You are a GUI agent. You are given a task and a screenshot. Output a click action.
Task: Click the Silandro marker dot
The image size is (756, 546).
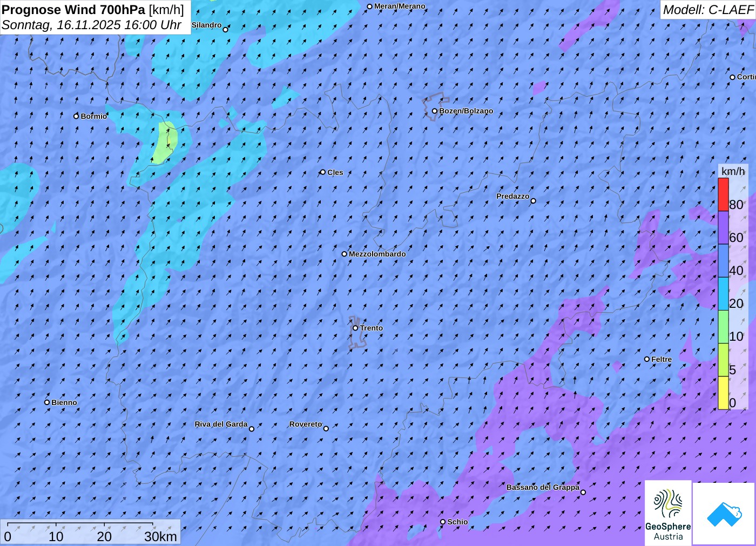[x=226, y=30]
